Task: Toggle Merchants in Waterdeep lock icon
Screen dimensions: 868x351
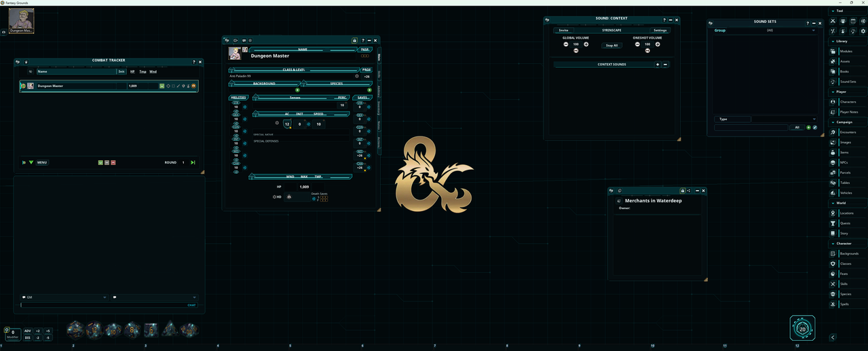Action: tap(682, 191)
